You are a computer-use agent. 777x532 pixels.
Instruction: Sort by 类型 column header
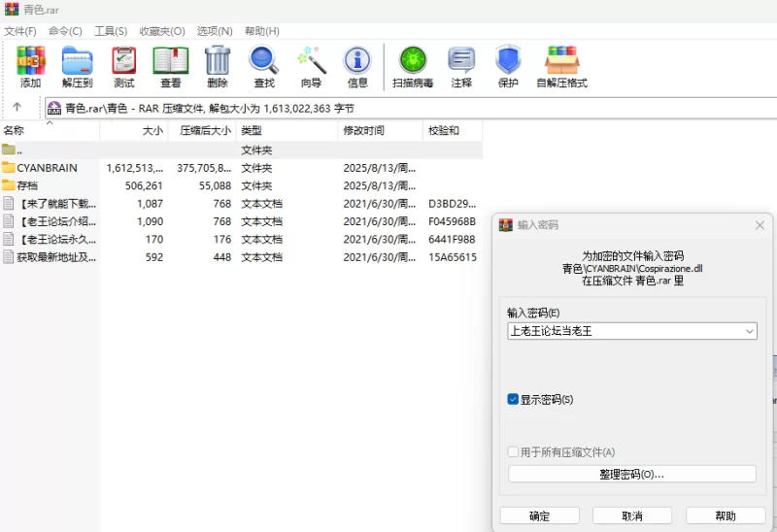click(287, 130)
